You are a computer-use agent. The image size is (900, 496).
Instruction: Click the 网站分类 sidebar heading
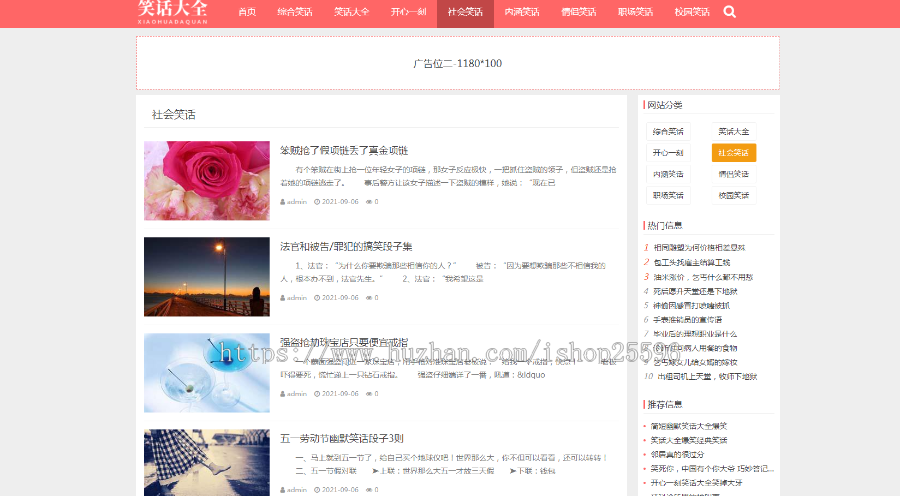pyautogui.click(x=665, y=105)
